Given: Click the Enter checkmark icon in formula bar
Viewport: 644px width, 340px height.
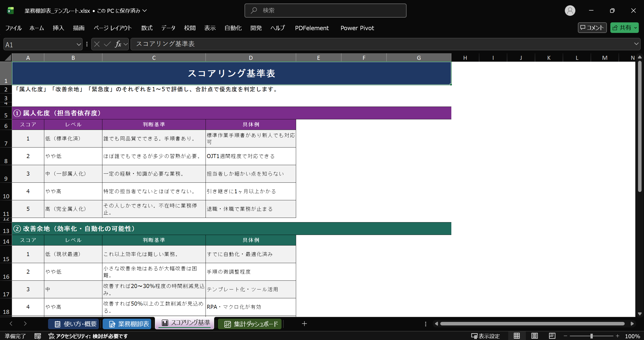Looking at the screenshot, I should 107,44.
